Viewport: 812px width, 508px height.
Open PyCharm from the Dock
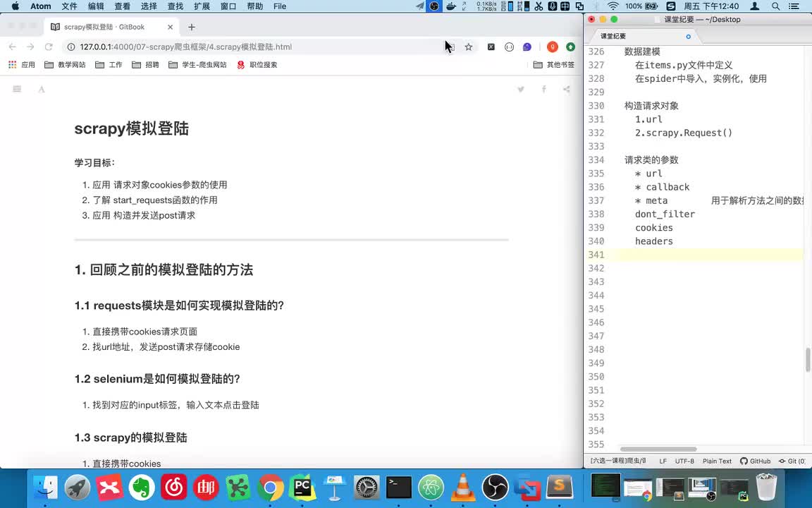point(302,488)
